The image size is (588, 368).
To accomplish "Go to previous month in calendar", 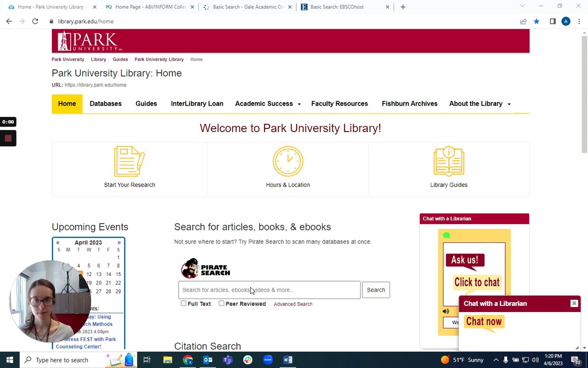I will [x=58, y=242].
